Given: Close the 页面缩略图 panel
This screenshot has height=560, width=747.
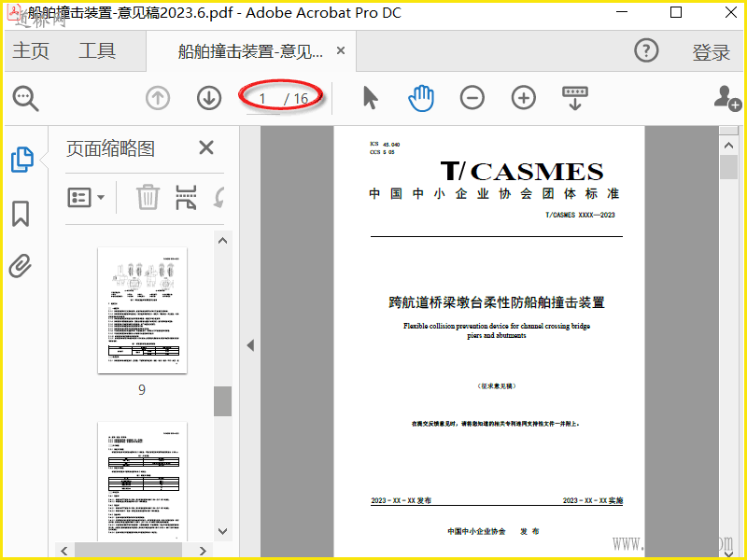Looking at the screenshot, I should coord(205,147).
